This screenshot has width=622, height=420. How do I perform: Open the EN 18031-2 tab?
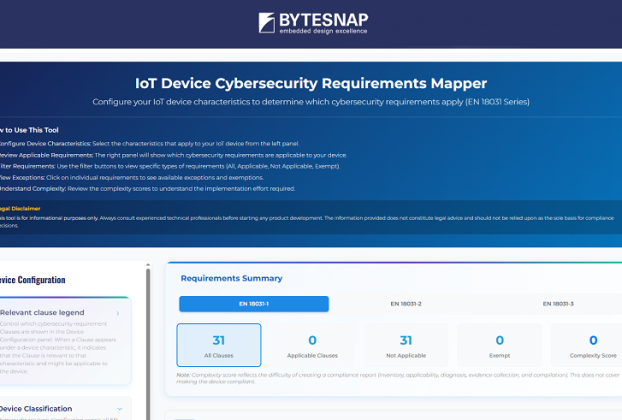tap(405, 303)
